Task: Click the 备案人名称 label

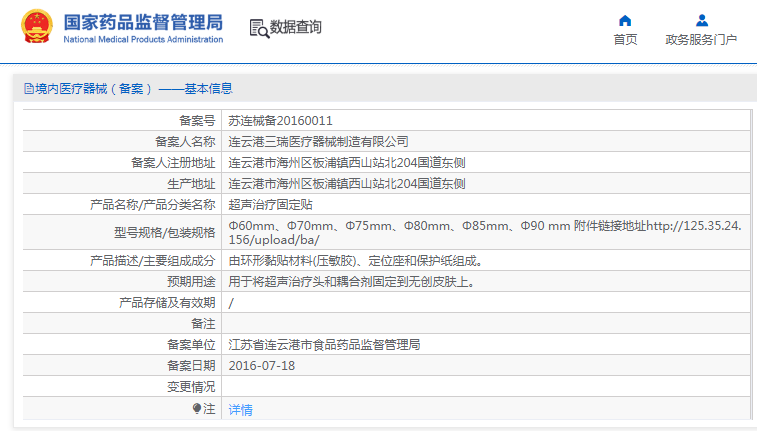Action: [x=185, y=142]
